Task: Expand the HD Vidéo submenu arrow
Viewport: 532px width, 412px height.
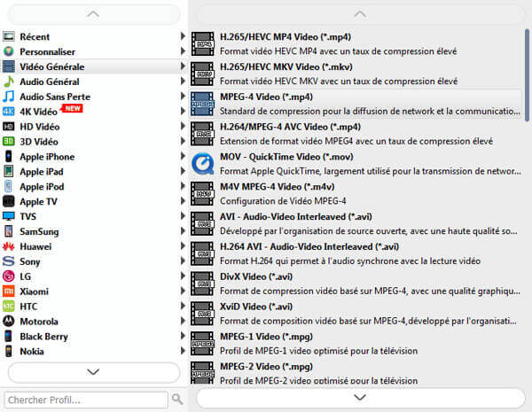Action: [x=183, y=127]
